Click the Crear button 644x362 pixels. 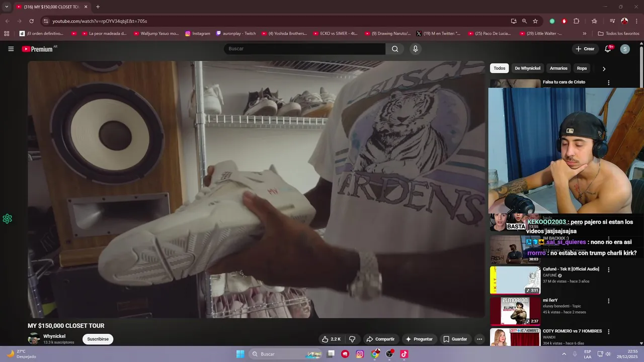tap(585, 49)
